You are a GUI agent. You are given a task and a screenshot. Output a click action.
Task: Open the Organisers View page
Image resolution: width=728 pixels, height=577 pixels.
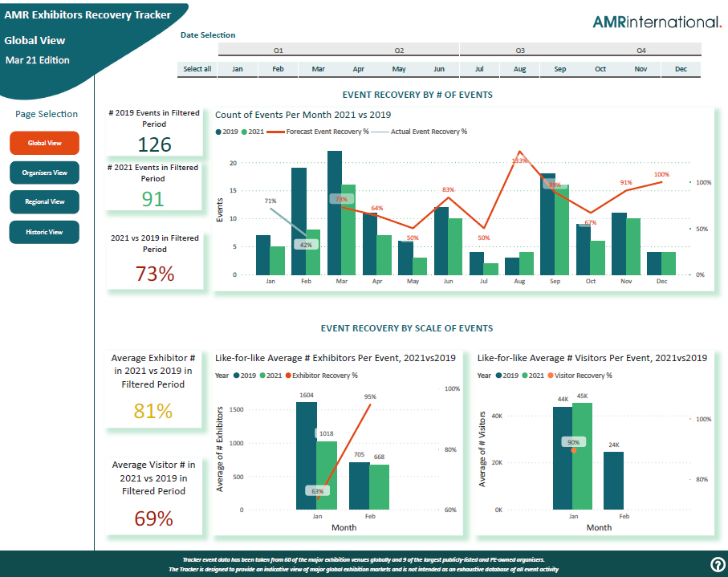point(45,173)
